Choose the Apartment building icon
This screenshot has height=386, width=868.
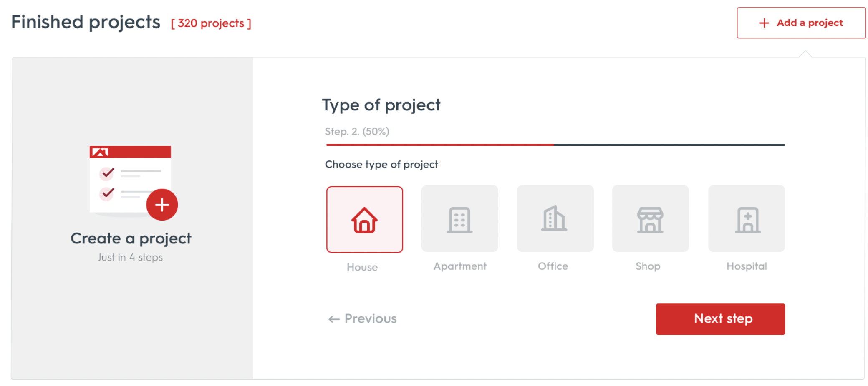click(x=459, y=219)
